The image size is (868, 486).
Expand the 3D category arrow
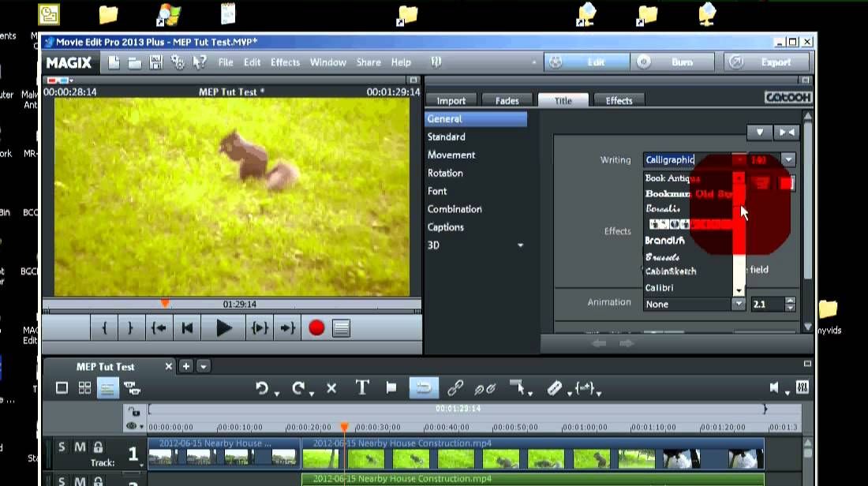pos(520,245)
